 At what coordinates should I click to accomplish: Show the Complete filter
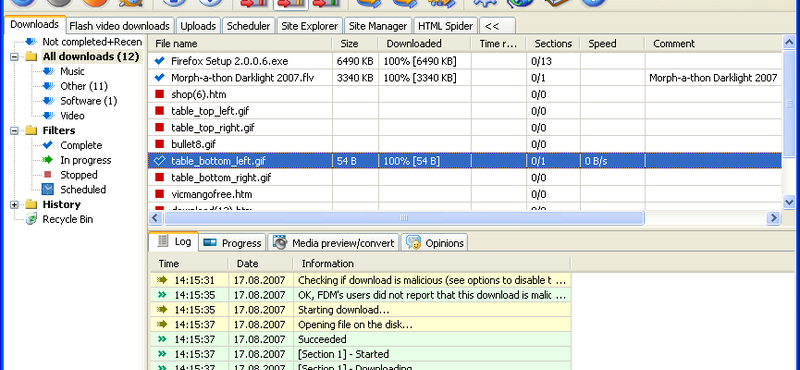point(81,145)
